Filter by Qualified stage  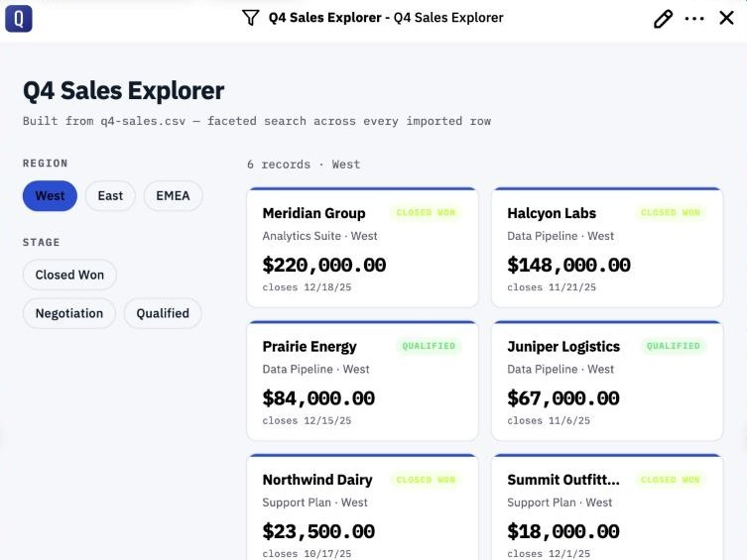163,313
